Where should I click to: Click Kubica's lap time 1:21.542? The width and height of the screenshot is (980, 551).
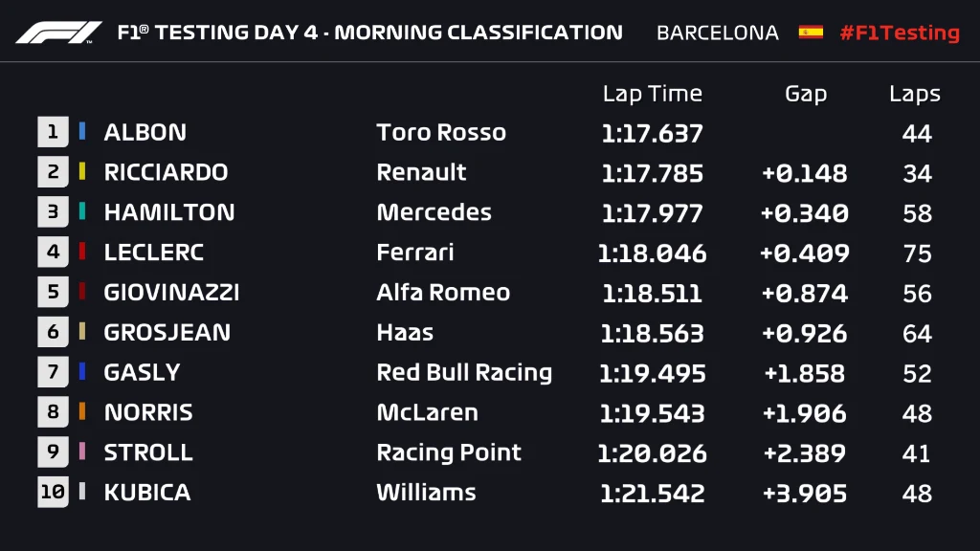point(652,494)
